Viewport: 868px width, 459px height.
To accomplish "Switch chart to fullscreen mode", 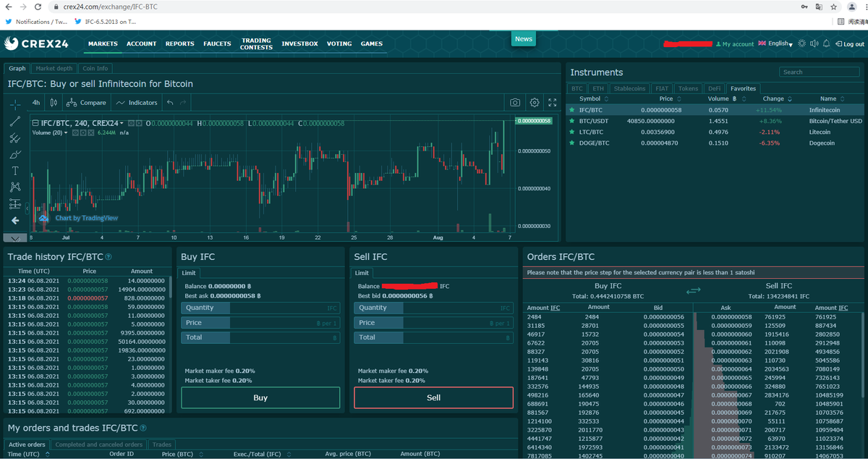I will tap(553, 103).
